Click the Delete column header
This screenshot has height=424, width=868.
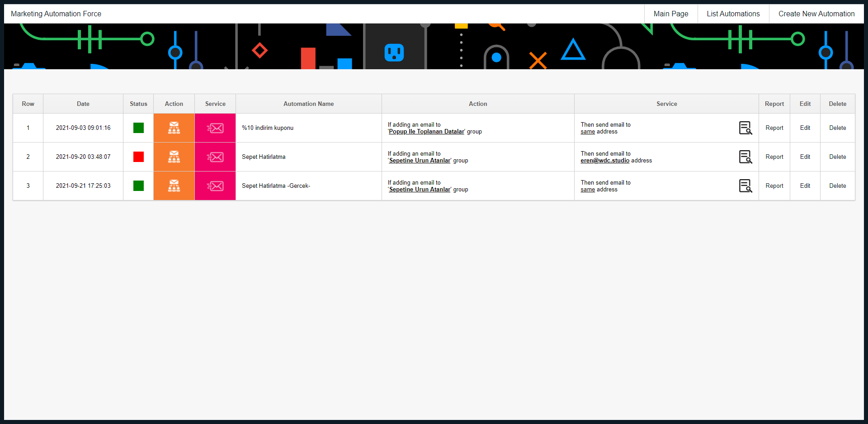(x=838, y=104)
